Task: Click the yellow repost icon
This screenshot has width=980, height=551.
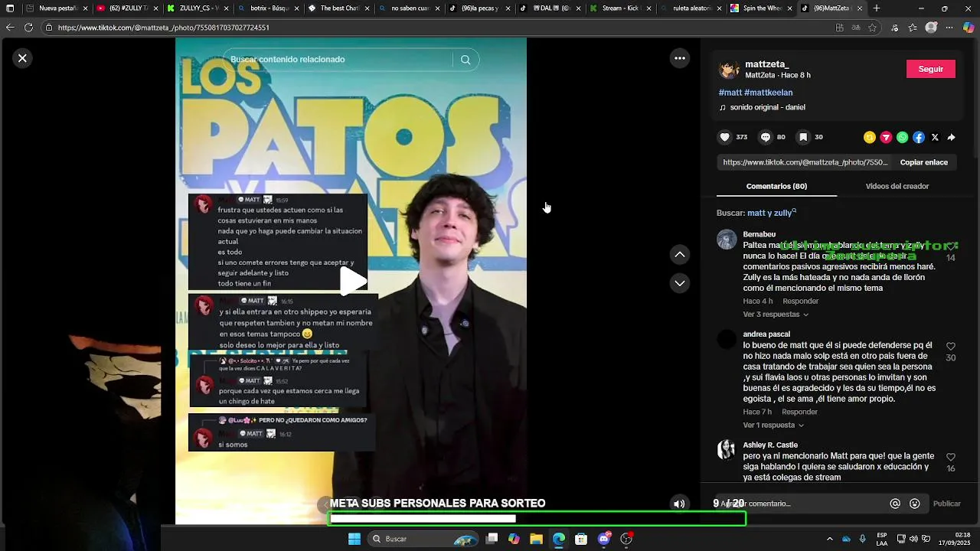Action: click(869, 138)
